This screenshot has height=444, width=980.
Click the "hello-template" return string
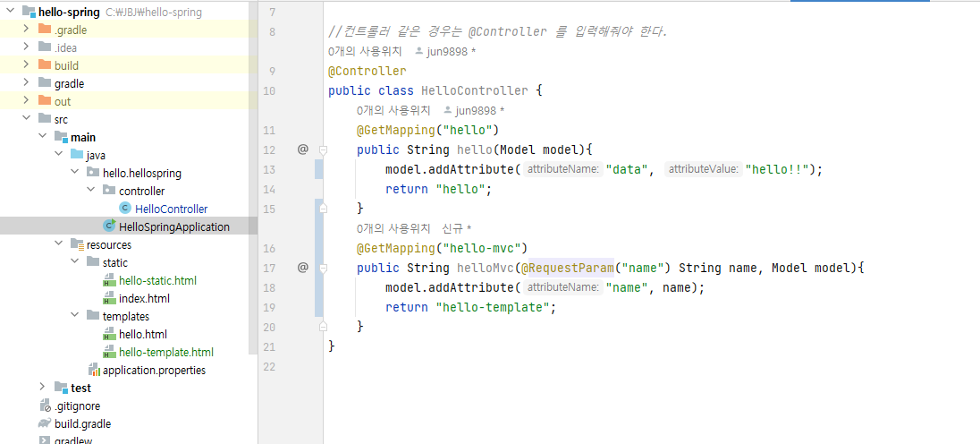coord(493,308)
